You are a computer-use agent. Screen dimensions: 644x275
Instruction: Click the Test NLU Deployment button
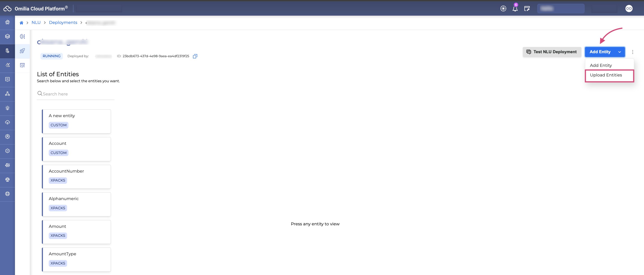tap(552, 52)
